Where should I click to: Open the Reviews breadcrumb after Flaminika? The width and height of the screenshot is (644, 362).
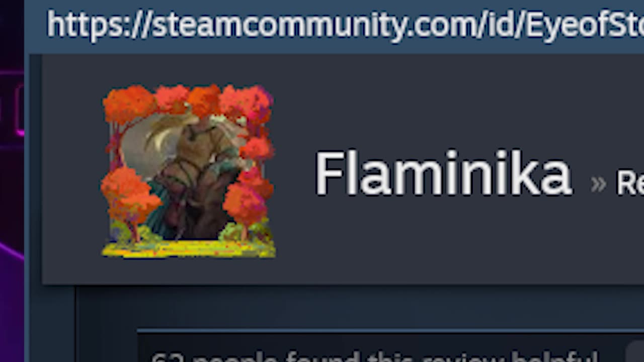630,182
